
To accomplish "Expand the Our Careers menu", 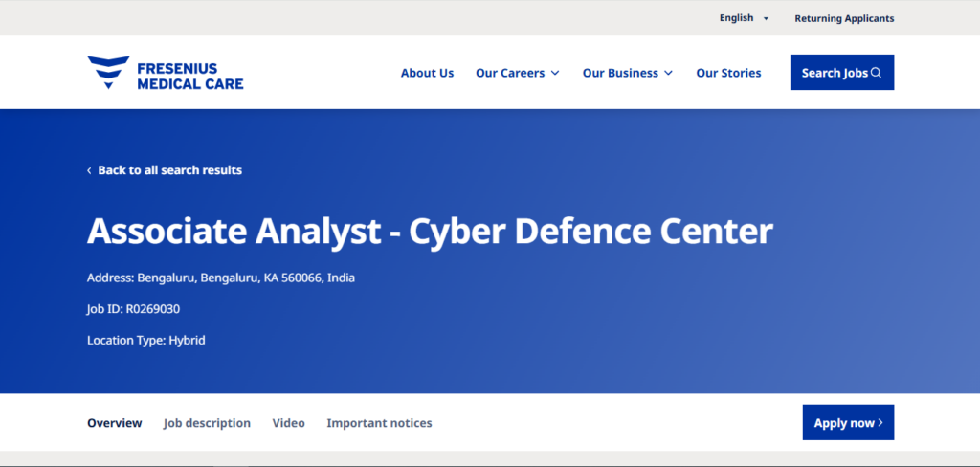I will tap(518, 73).
